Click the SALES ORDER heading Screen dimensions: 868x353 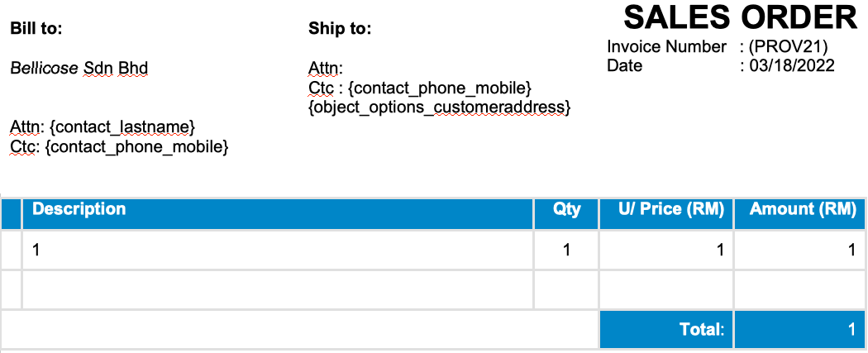(x=740, y=17)
